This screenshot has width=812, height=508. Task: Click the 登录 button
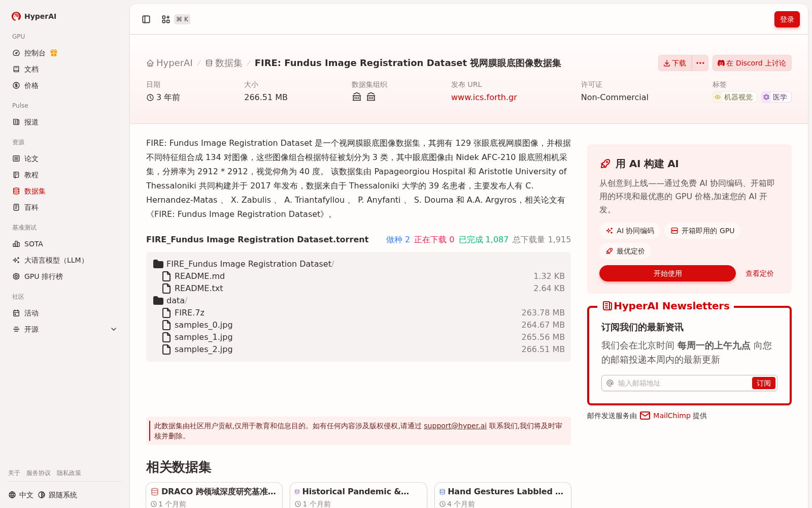787,19
